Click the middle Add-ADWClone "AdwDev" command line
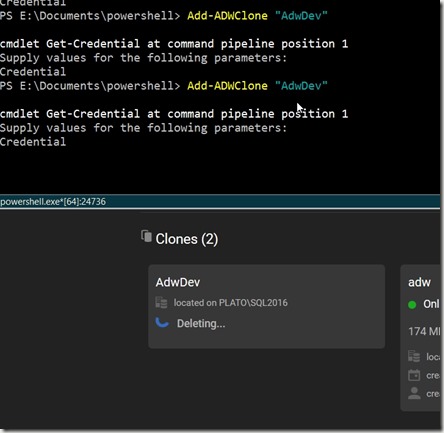 (164, 16)
